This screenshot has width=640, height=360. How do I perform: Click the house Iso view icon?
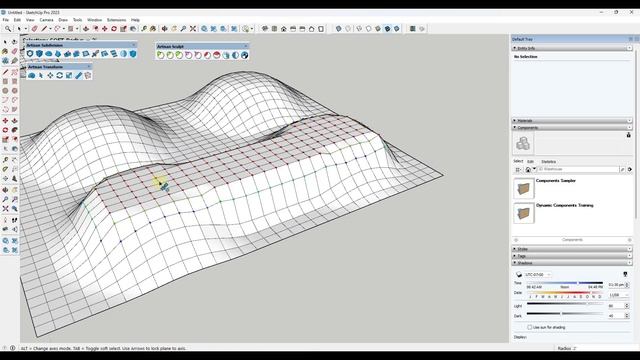(x=283, y=29)
